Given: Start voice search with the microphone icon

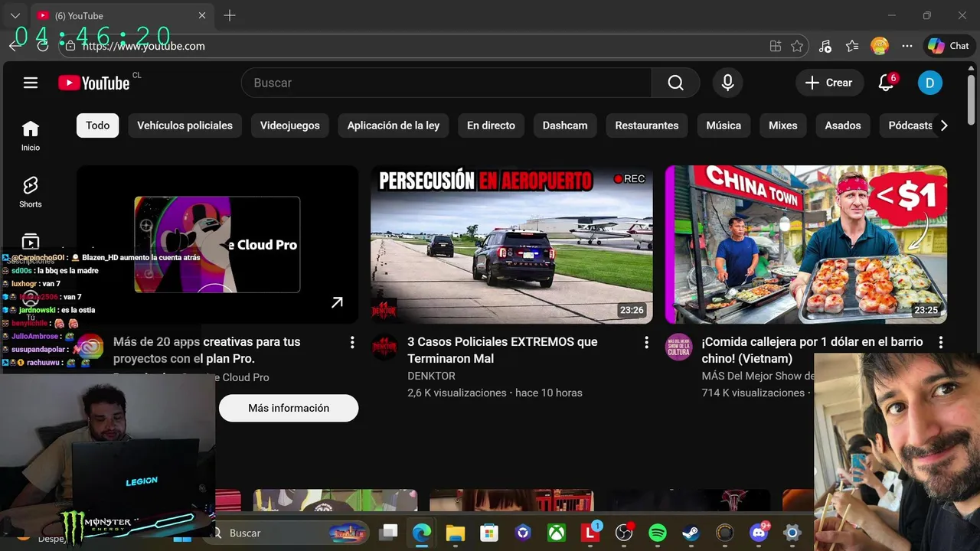Looking at the screenshot, I should point(727,83).
